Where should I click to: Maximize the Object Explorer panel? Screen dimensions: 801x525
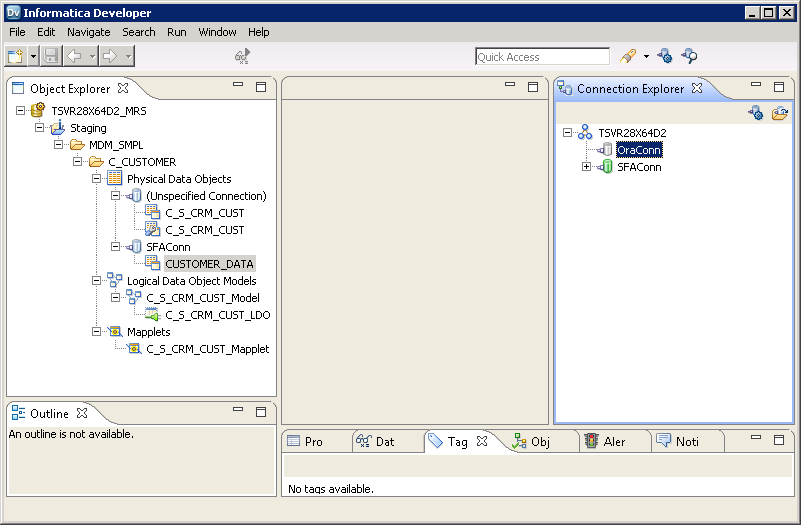(x=261, y=87)
